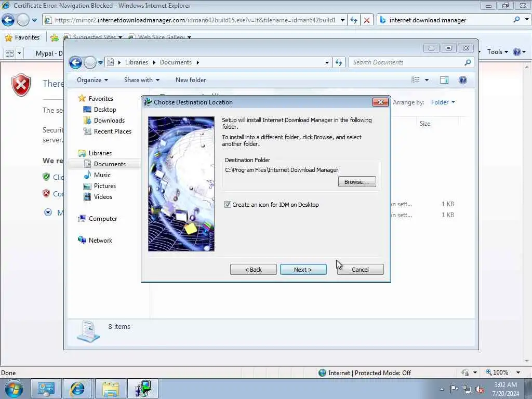Screen dimensions: 532x399
Task: Show hidden system tray icons arrow
Action: click(x=442, y=390)
